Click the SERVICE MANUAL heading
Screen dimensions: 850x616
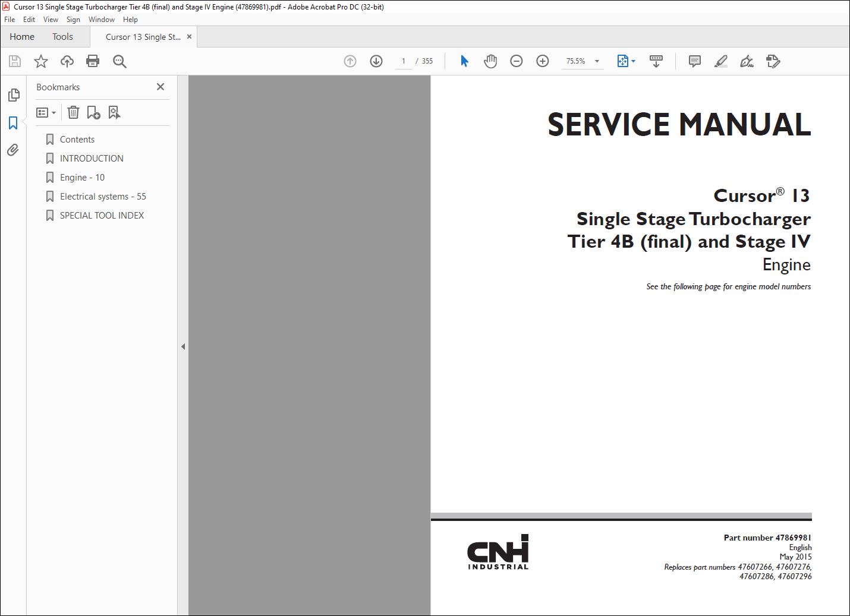click(x=679, y=125)
